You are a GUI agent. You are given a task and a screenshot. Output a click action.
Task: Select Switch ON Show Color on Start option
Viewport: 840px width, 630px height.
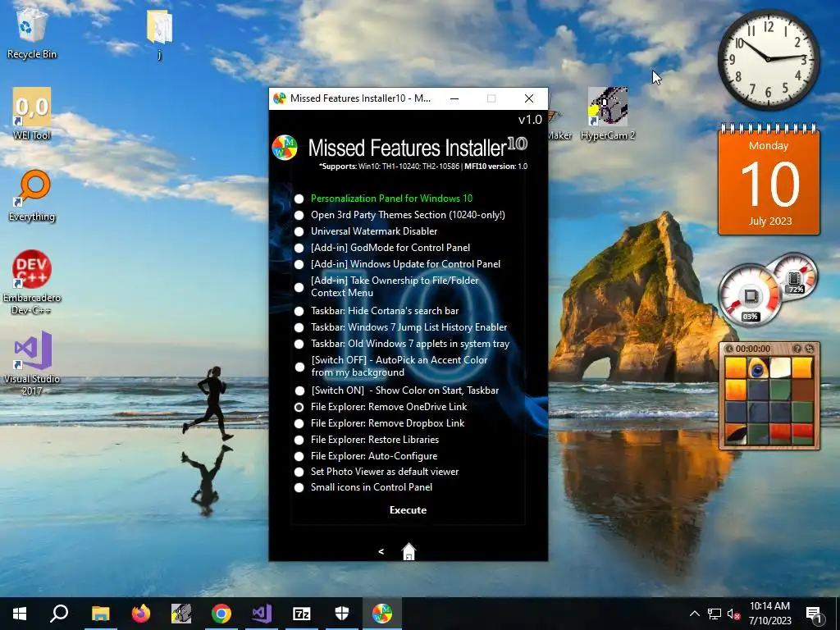coord(299,391)
